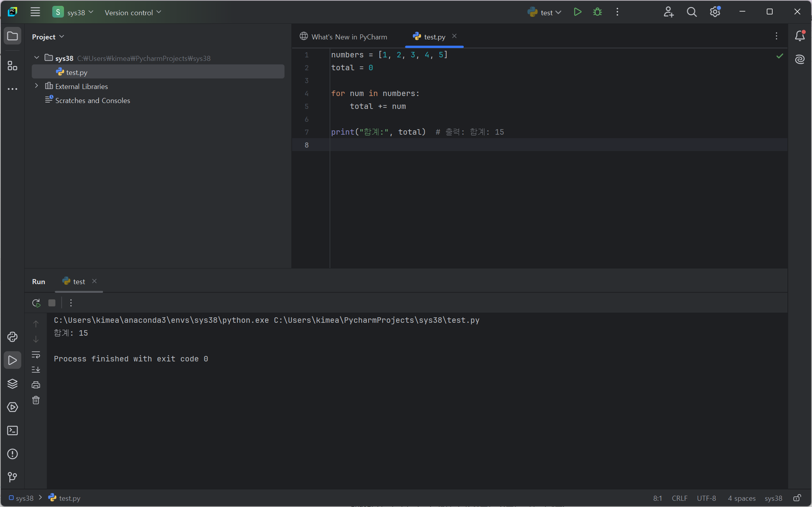Run the test configuration with the green play button

pos(578,12)
